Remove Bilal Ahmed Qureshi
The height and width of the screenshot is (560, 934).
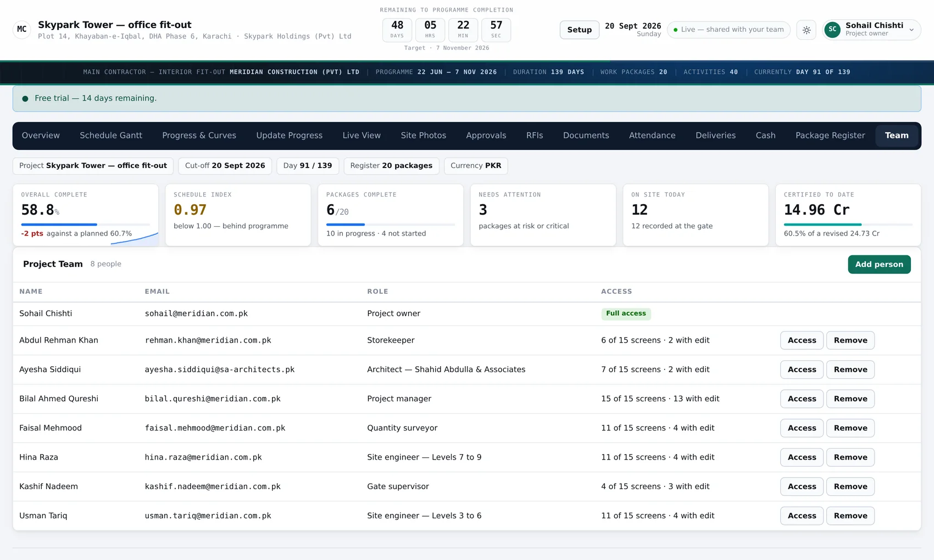coord(850,399)
